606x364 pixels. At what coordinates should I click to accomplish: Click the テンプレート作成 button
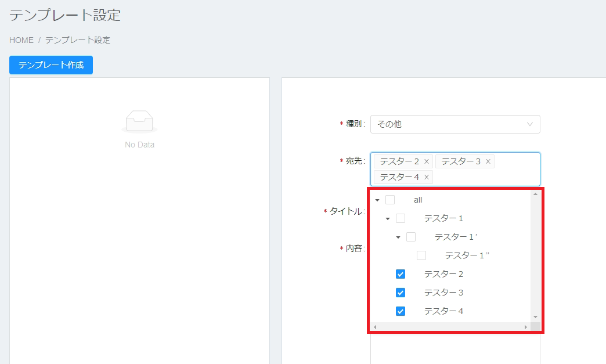51,65
